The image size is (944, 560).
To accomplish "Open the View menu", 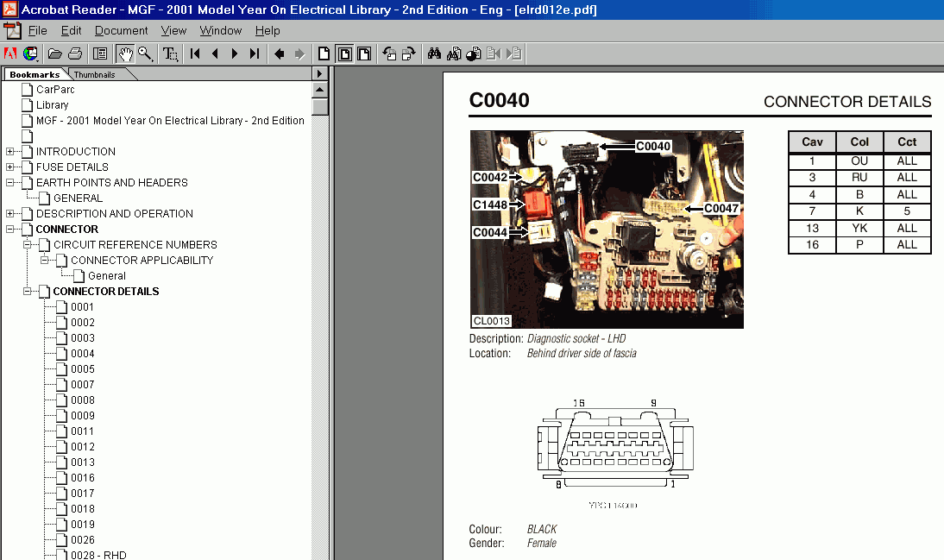I will 173,31.
